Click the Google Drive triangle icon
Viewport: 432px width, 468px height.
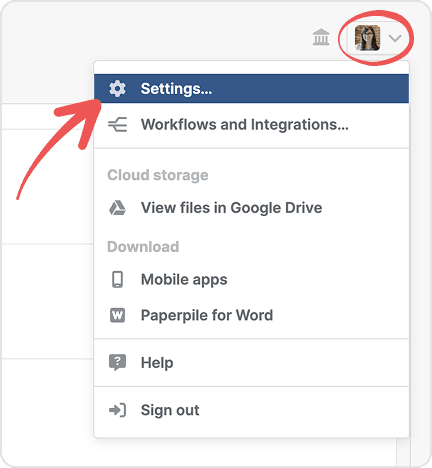[117, 208]
